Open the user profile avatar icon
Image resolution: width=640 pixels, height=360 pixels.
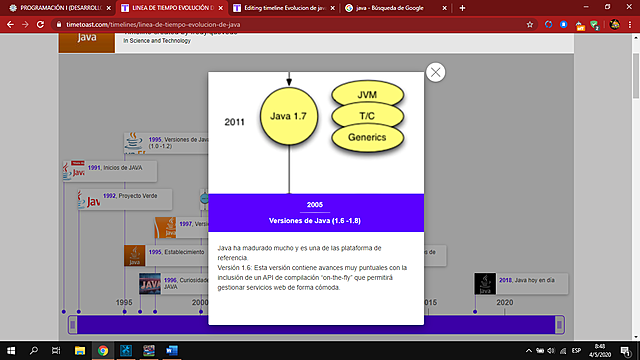pyautogui.click(x=615, y=24)
